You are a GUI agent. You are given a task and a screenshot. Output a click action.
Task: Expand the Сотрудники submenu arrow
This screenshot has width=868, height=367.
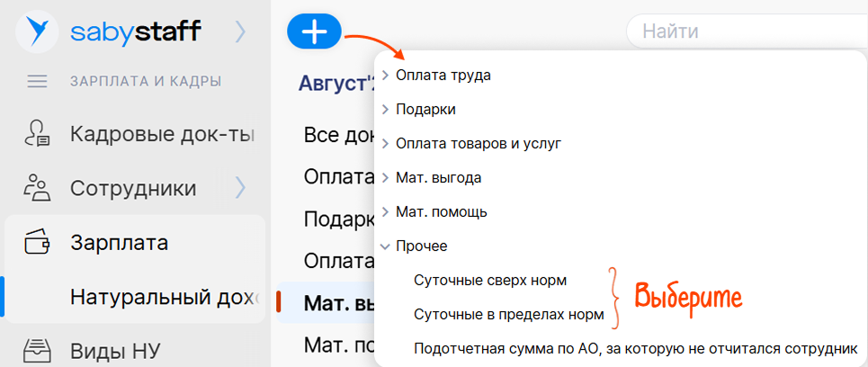point(239,188)
